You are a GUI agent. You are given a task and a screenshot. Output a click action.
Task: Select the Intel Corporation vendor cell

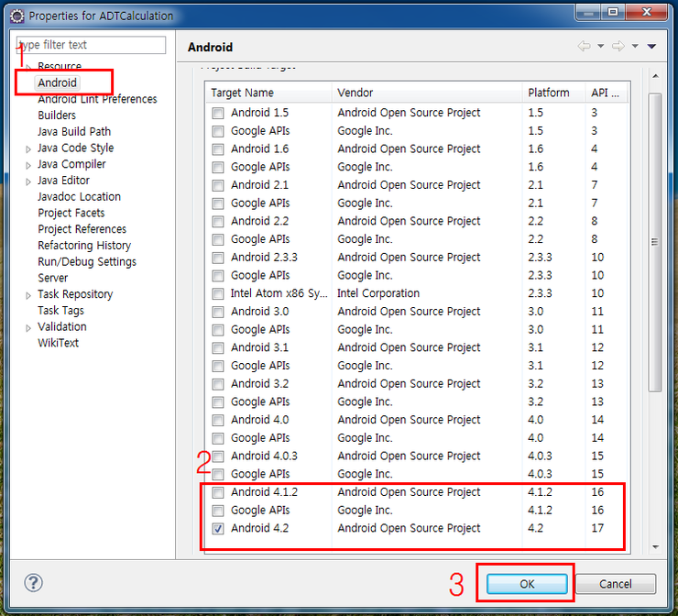point(378,293)
